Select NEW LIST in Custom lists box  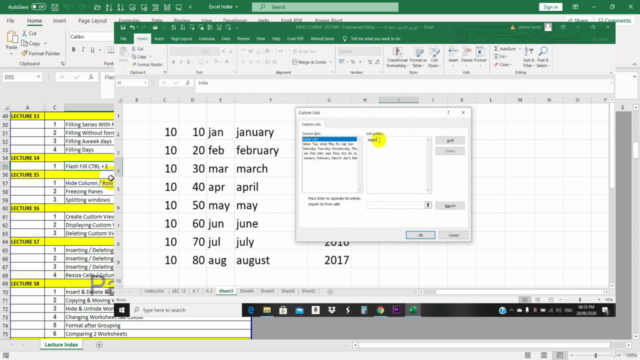329,140
